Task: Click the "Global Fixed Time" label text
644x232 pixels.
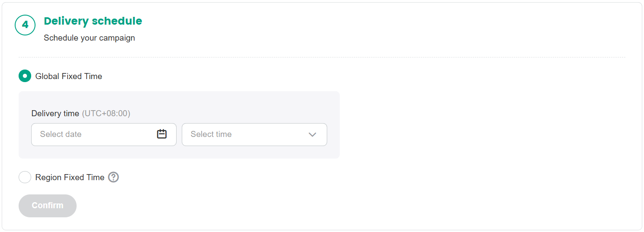Action: click(69, 76)
